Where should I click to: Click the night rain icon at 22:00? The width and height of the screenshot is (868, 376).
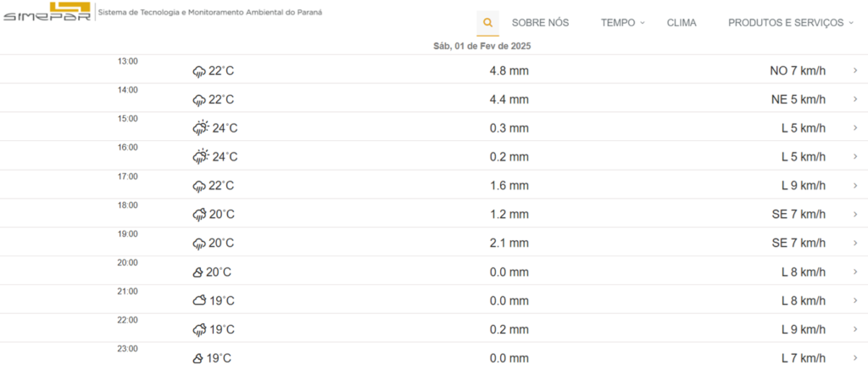pyautogui.click(x=200, y=329)
